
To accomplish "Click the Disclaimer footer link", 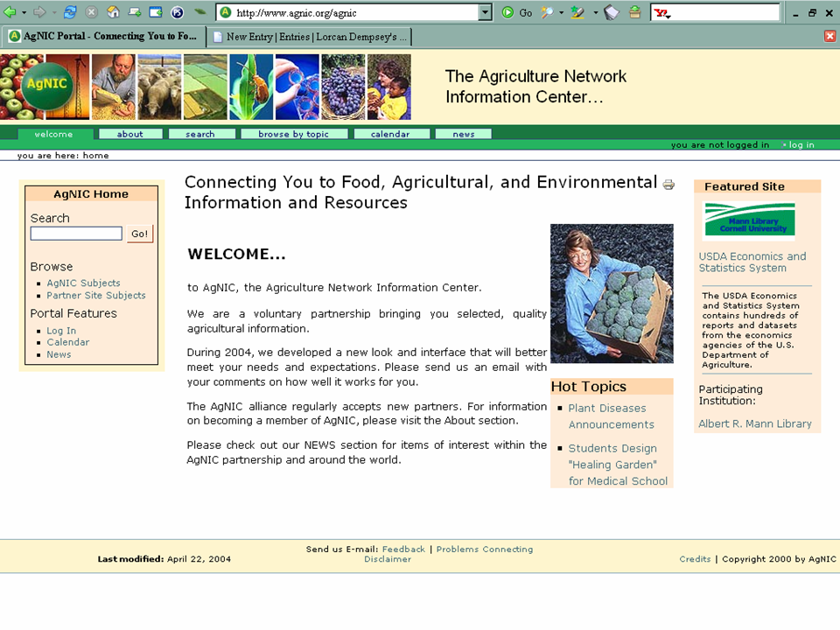I will point(388,559).
